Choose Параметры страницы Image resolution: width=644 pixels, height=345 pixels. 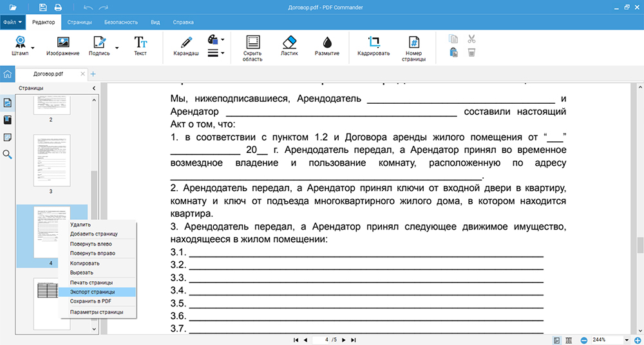(x=97, y=312)
